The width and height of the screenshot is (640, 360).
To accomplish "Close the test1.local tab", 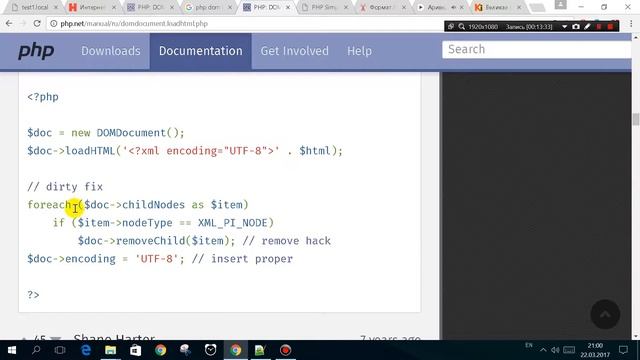I will point(56,7).
